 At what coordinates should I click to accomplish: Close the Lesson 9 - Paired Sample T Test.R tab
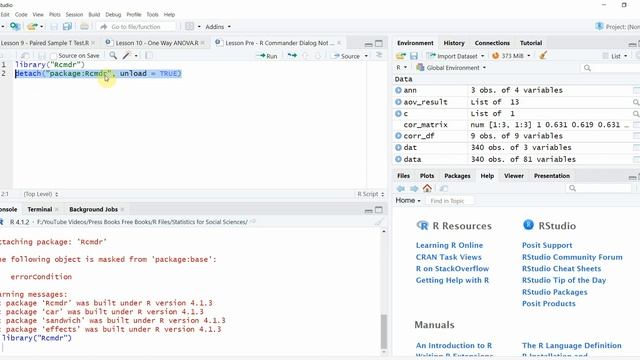(93, 43)
